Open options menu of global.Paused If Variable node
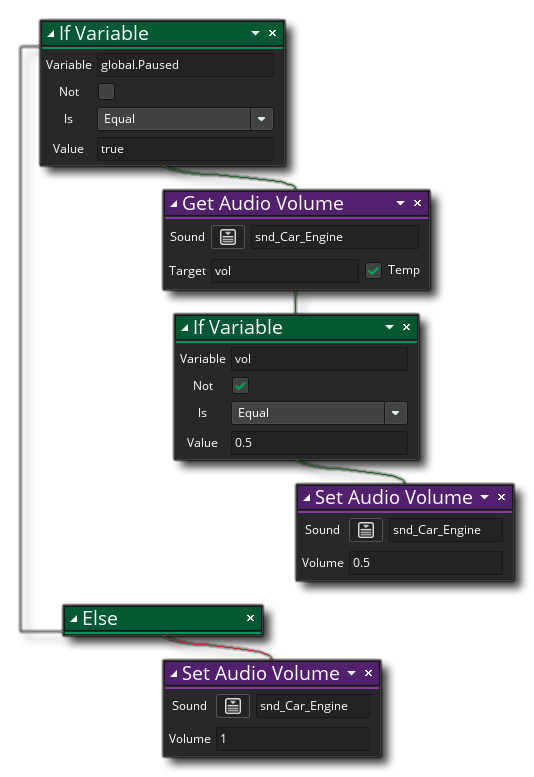This screenshot has height=777, width=534. point(256,33)
